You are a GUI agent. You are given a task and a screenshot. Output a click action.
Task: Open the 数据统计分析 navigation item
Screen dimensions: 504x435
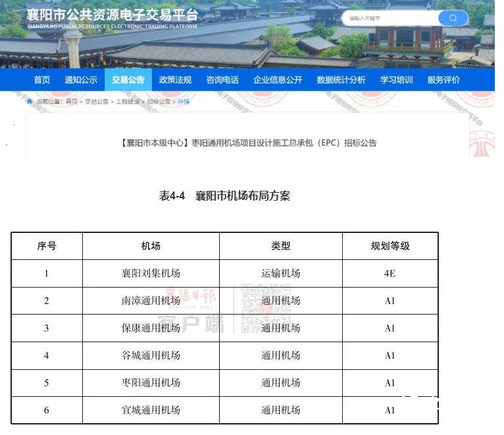tap(341, 80)
